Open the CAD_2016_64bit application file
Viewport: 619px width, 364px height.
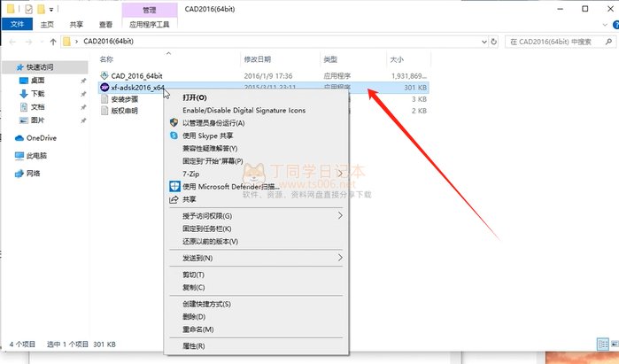(136, 76)
